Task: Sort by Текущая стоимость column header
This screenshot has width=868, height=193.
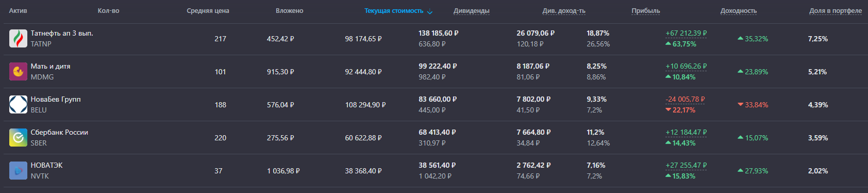Action: tap(394, 11)
